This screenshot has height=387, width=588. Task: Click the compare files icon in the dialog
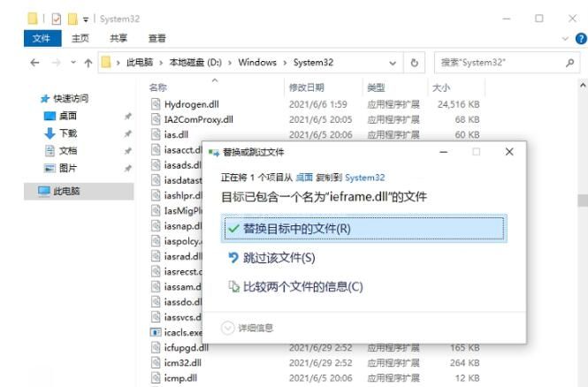(233, 286)
